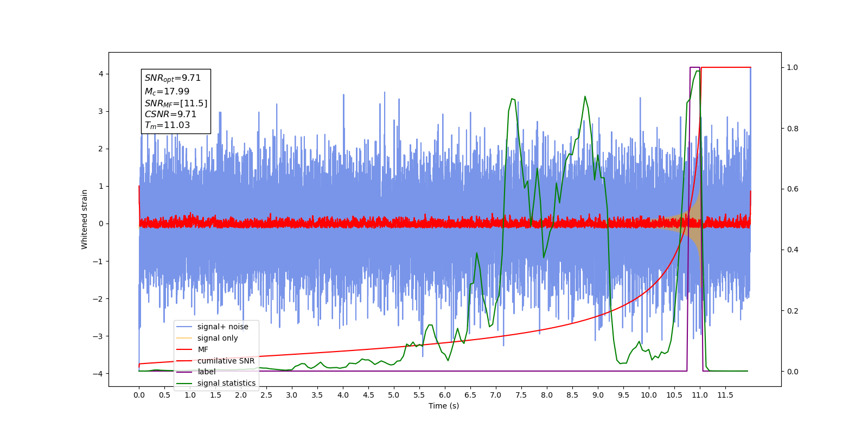Screen dimensions: 868x434
Task: Click the −2 tick on left strain axis
Action: pyautogui.click(x=98, y=299)
